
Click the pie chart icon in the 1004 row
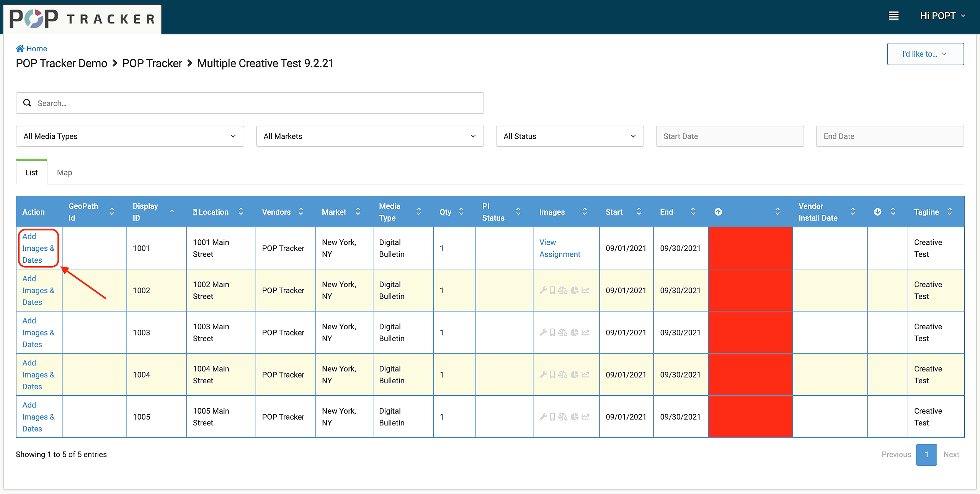(575, 375)
